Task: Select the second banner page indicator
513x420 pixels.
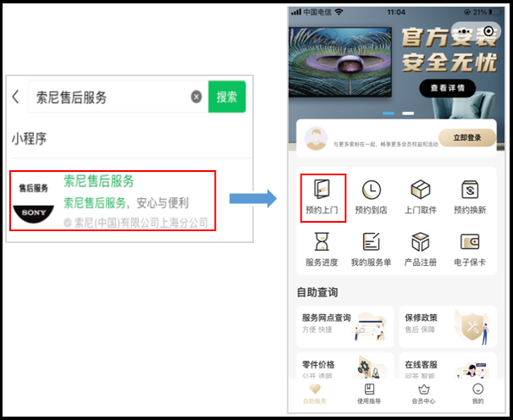Action: pyautogui.click(x=408, y=113)
